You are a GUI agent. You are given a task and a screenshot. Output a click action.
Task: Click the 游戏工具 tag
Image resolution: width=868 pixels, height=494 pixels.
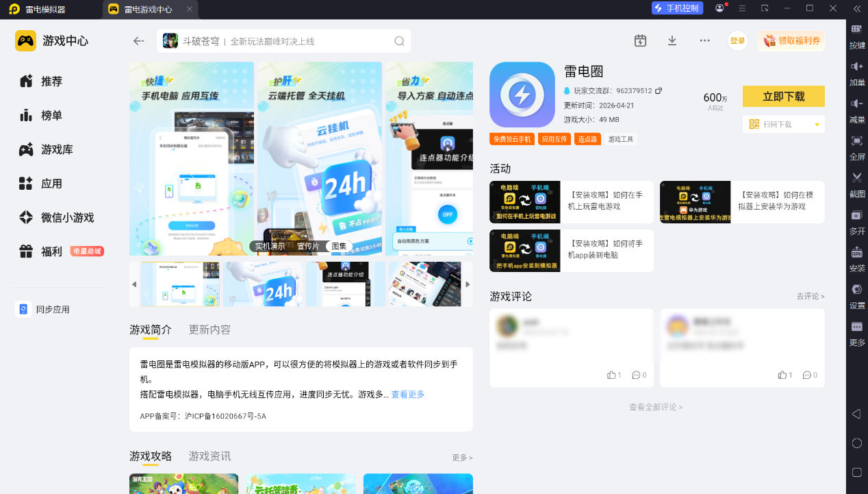[x=620, y=139]
